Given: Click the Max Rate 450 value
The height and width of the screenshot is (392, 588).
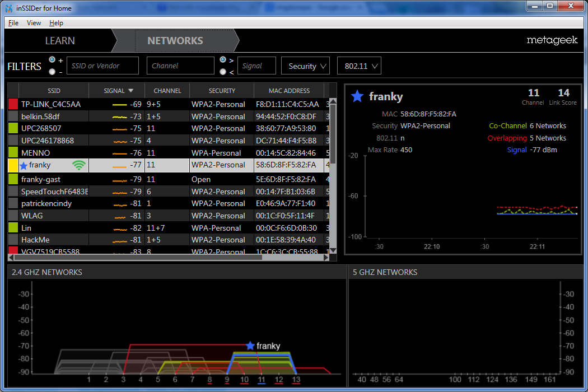Looking at the screenshot, I should 406,150.
